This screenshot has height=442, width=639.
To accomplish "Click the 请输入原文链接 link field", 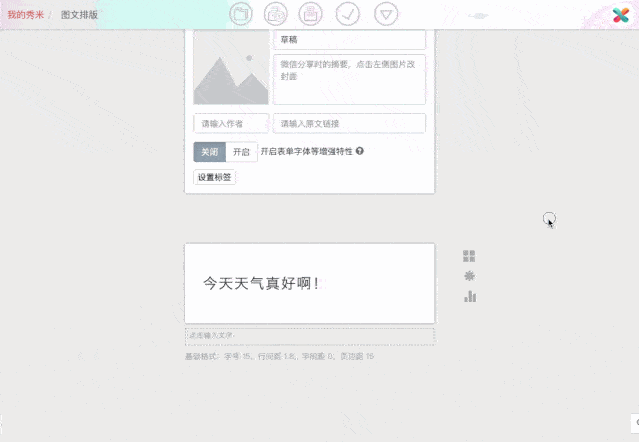I will [x=350, y=123].
